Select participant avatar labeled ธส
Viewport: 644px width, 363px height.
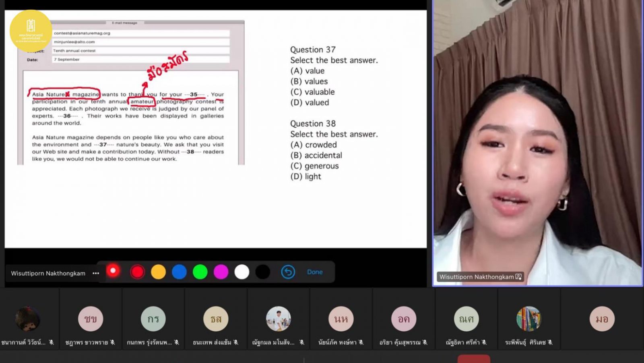[x=216, y=319]
